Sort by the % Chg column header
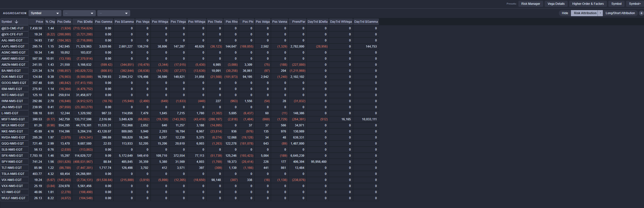The width and height of the screenshot is (644, 208). point(50,22)
